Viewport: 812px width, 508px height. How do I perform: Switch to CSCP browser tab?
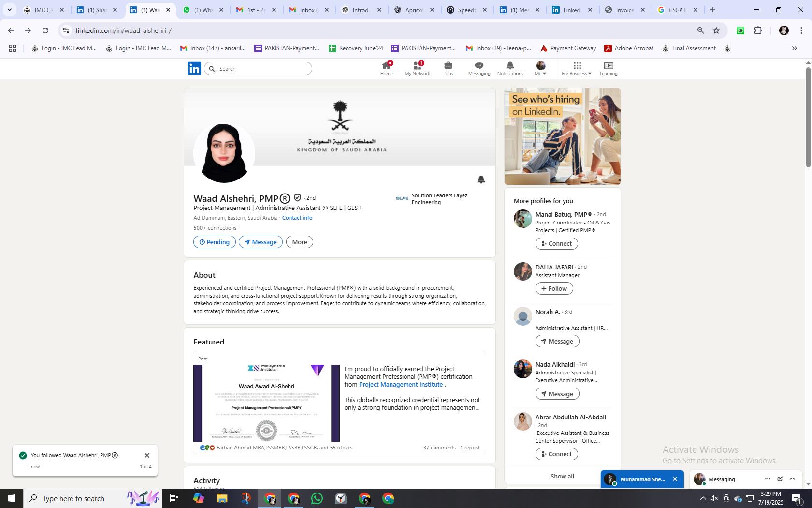(678, 10)
